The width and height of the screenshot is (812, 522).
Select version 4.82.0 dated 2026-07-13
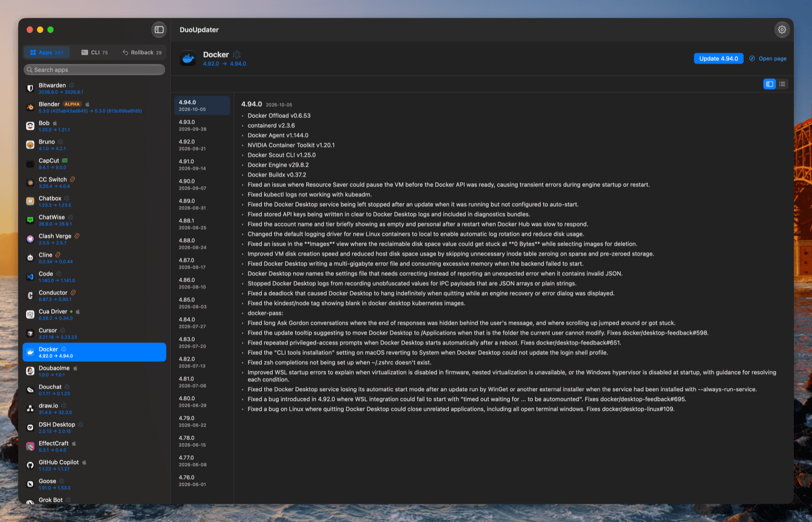[202, 362]
